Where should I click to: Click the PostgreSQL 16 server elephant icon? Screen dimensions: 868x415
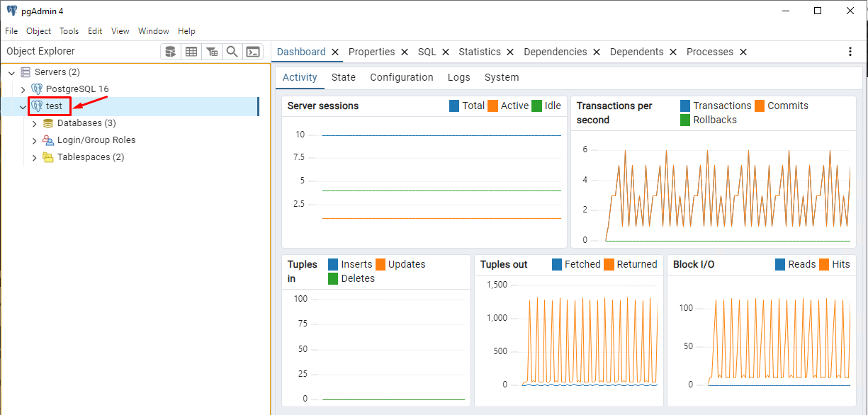(x=37, y=89)
